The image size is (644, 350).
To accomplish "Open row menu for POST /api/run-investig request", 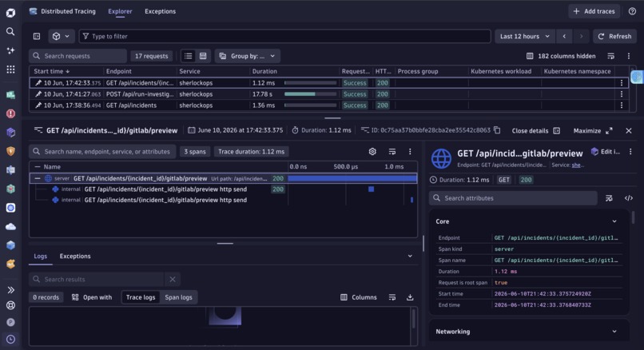I will (x=622, y=94).
